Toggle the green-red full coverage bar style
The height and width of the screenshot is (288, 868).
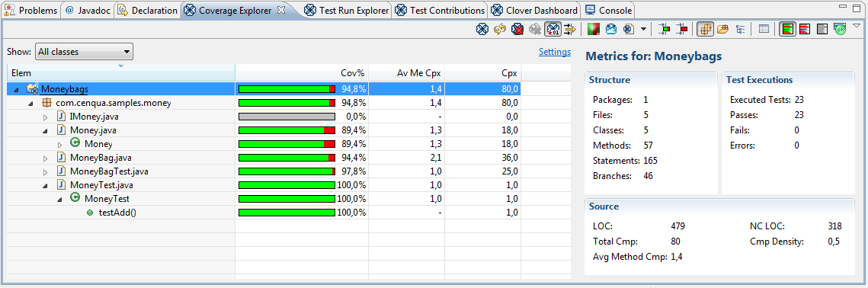[787, 30]
